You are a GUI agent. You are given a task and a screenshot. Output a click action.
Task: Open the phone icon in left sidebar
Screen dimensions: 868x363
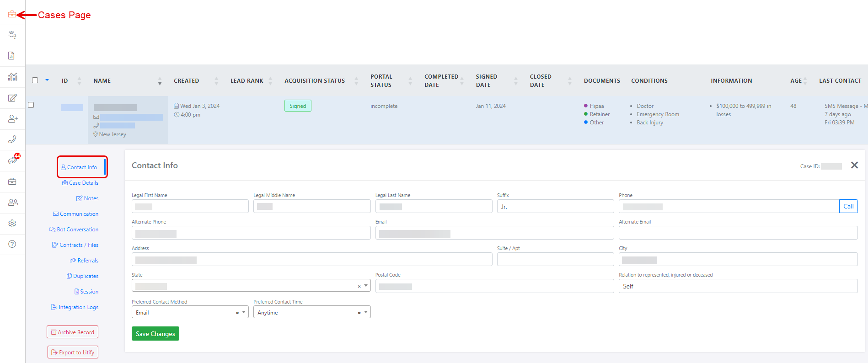tap(12, 139)
